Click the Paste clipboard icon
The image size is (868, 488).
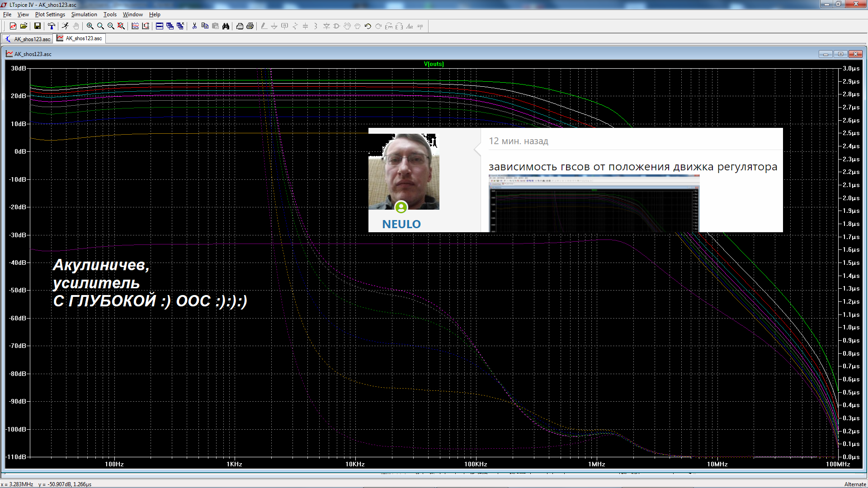215,26
